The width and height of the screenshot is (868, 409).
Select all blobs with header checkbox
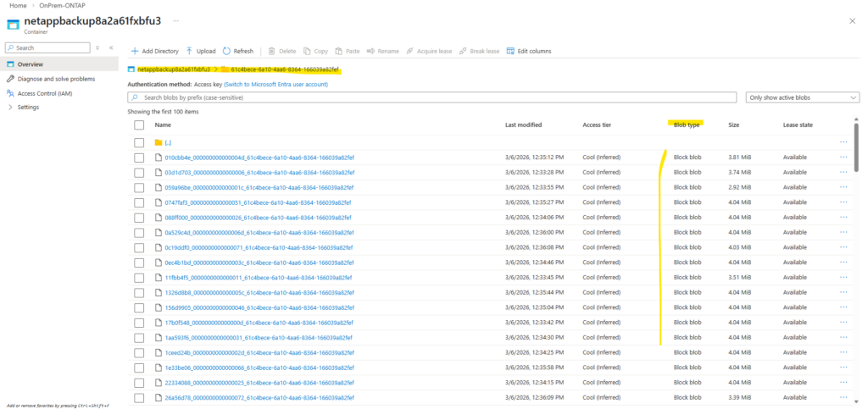pos(139,124)
